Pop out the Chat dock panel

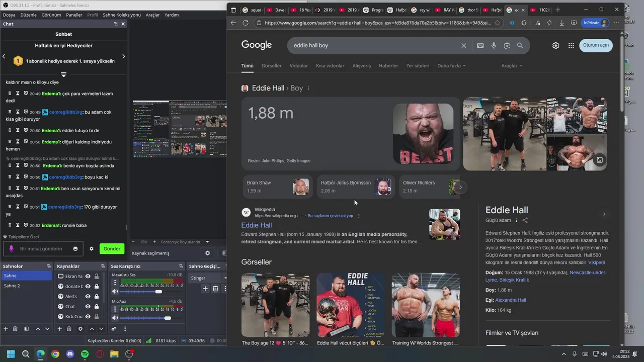pos(116,24)
